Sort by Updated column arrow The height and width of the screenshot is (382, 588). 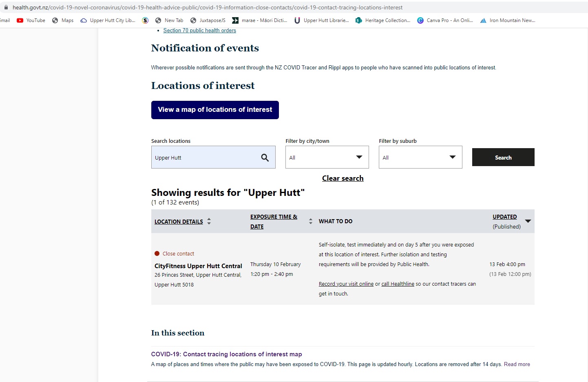click(x=528, y=221)
